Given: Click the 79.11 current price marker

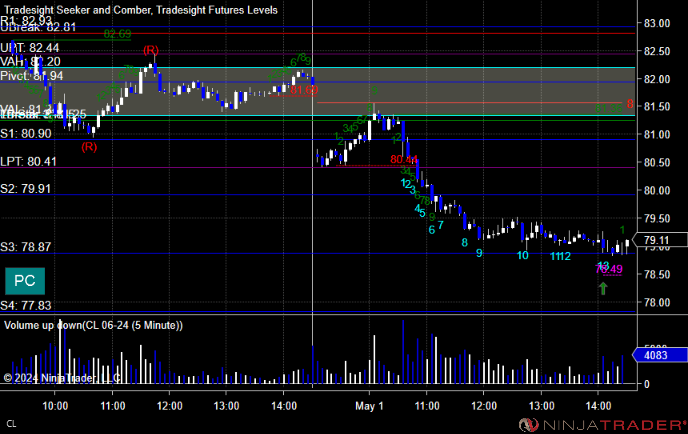Looking at the screenshot, I should (660, 240).
